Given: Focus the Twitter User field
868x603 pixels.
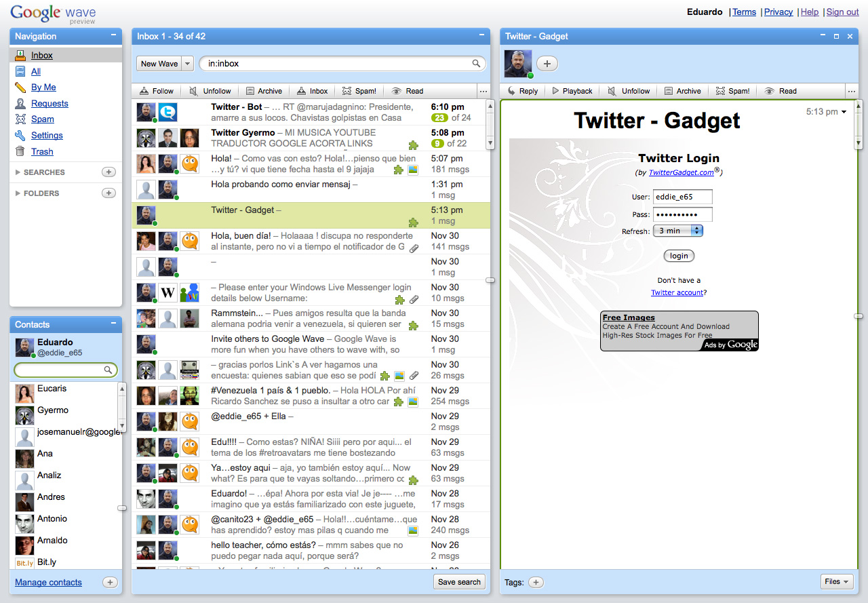Looking at the screenshot, I should [x=683, y=197].
